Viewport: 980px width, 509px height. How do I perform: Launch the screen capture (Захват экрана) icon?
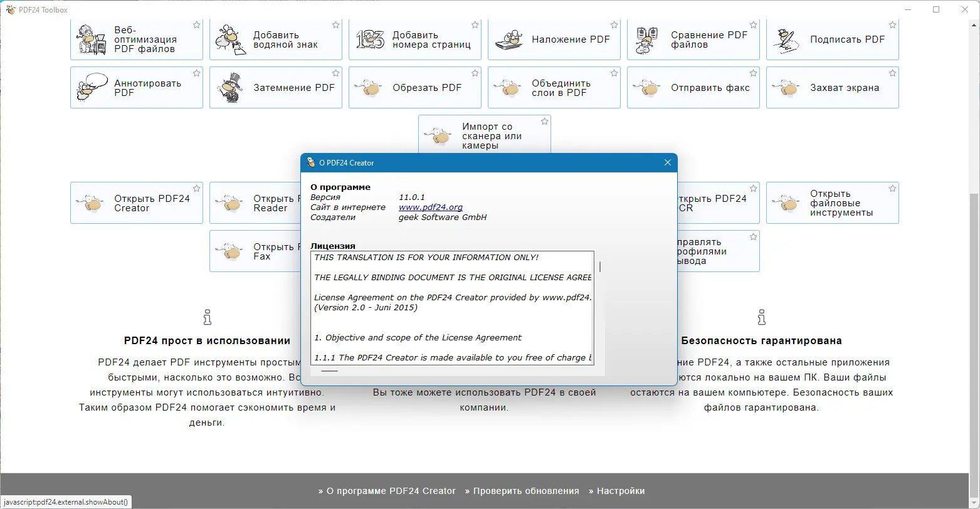[x=787, y=88]
